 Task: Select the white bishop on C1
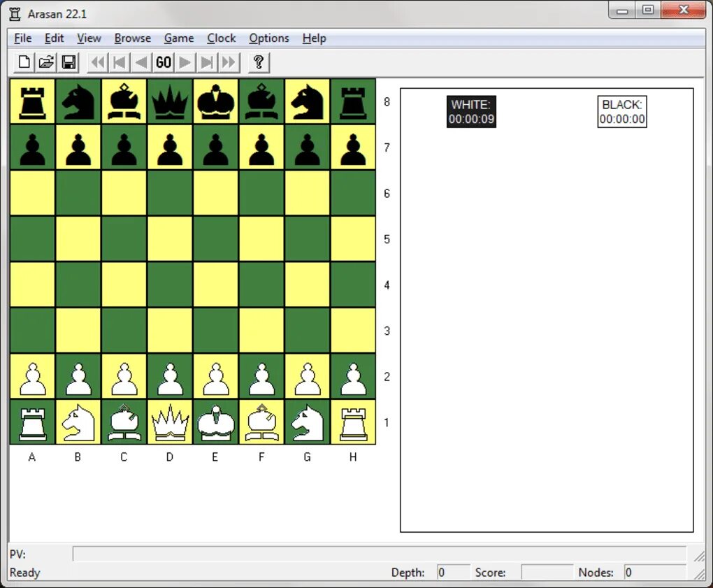tap(124, 422)
